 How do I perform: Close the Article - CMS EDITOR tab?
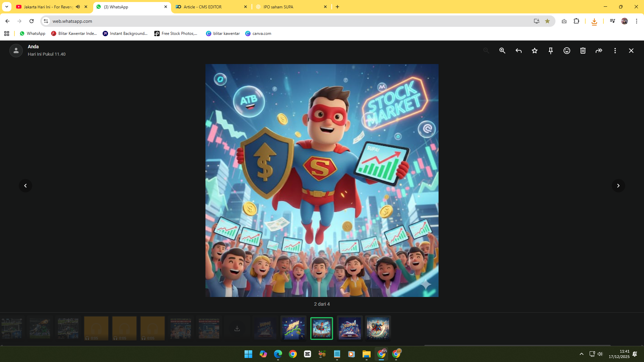pyautogui.click(x=246, y=7)
